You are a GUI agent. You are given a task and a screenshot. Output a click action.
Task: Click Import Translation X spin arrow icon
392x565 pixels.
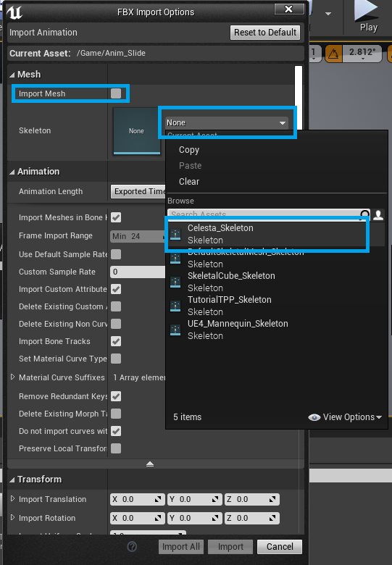tap(158, 499)
